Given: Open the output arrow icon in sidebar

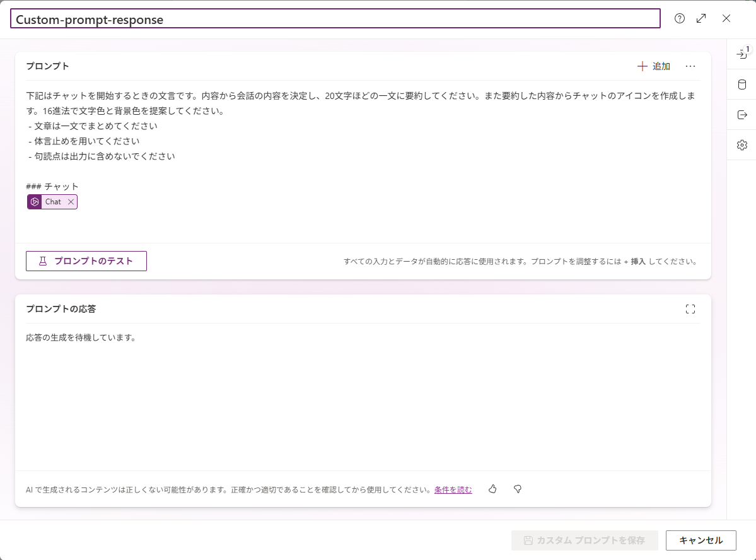Looking at the screenshot, I should click(x=742, y=115).
